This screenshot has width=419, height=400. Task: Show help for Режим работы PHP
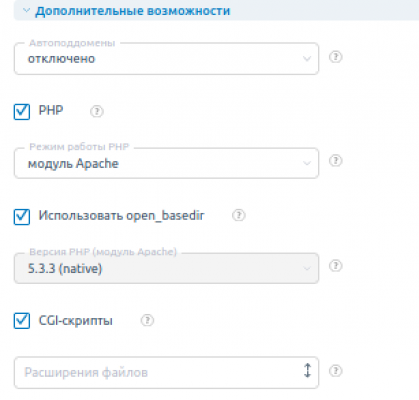coord(335,161)
